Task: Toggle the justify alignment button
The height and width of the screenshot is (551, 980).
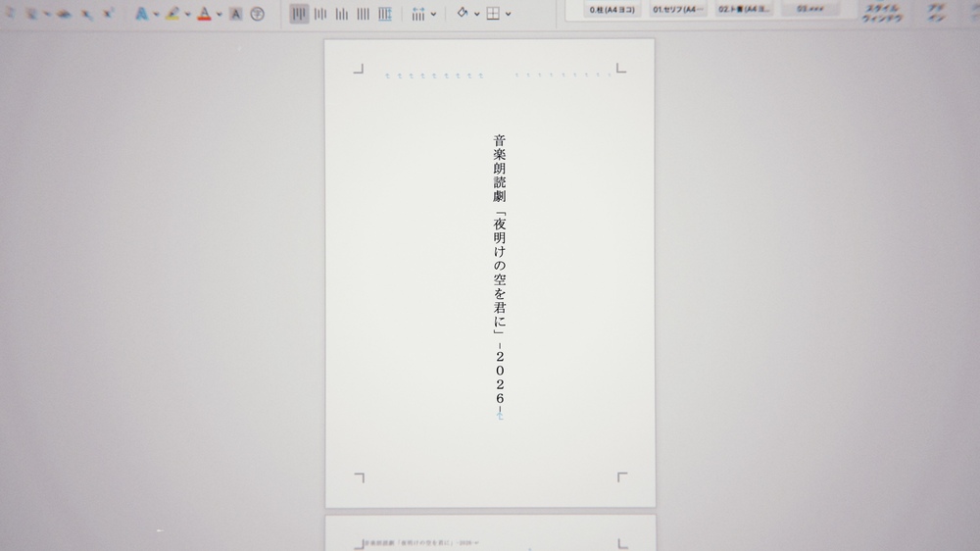Action: [x=363, y=14]
